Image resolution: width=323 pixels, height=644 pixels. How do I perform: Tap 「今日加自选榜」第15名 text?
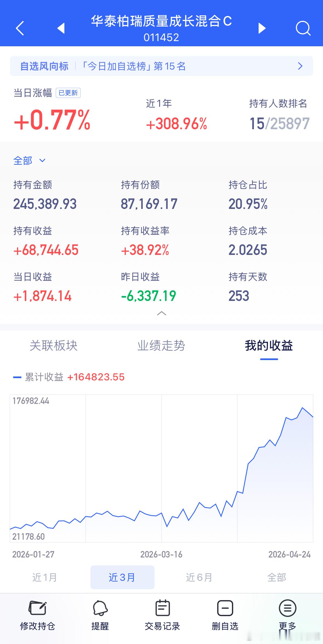pos(134,66)
